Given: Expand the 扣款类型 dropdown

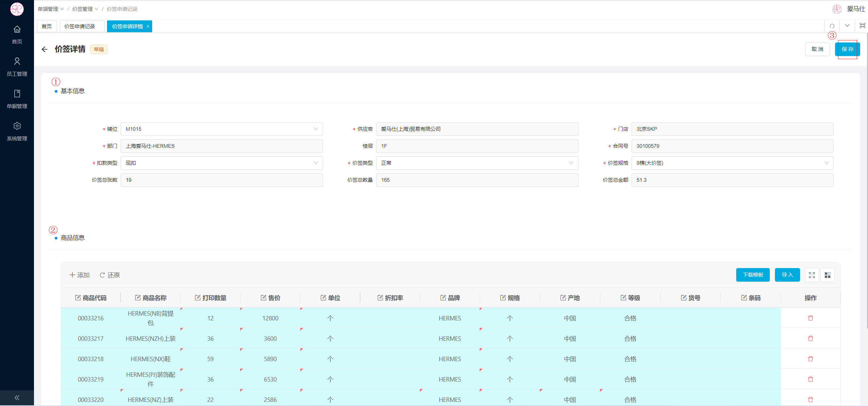Looking at the screenshot, I should [x=222, y=163].
